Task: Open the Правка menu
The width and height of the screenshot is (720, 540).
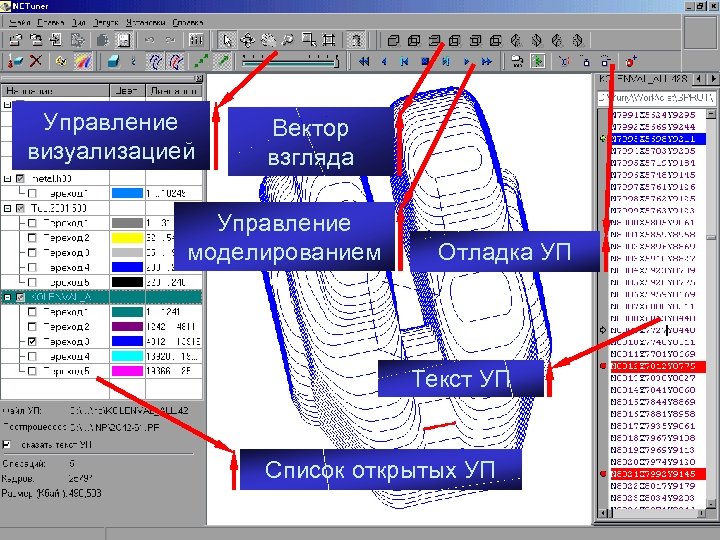Action: coord(51,22)
